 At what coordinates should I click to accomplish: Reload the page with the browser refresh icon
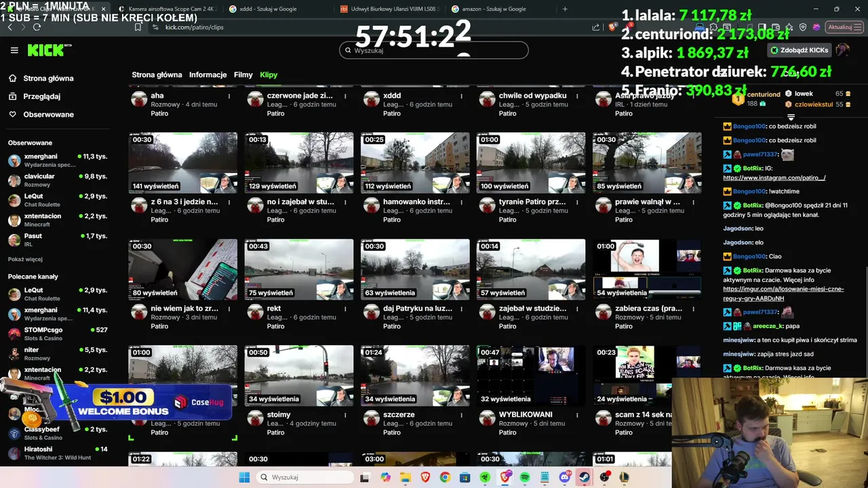pyautogui.click(x=37, y=27)
